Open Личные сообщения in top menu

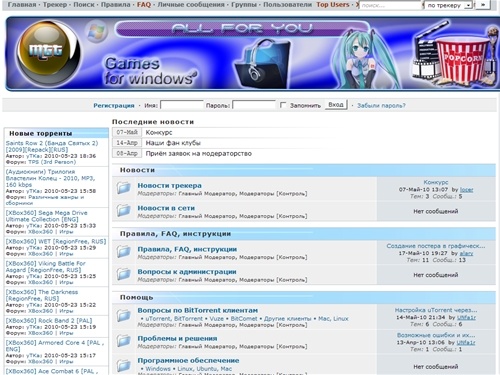click(x=191, y=5)
